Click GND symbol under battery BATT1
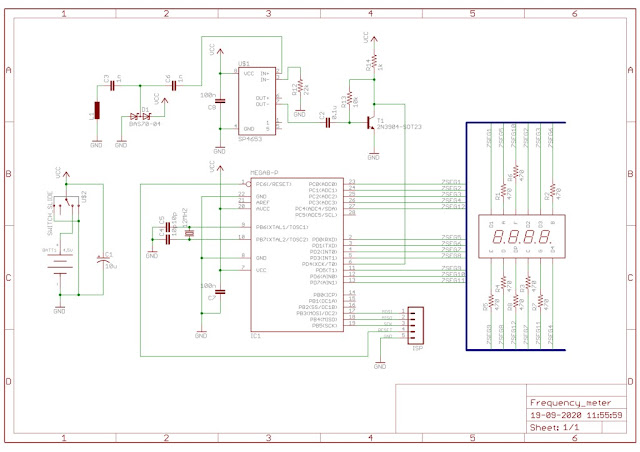This screenshot has width=640, height=452. click(60, 309)
